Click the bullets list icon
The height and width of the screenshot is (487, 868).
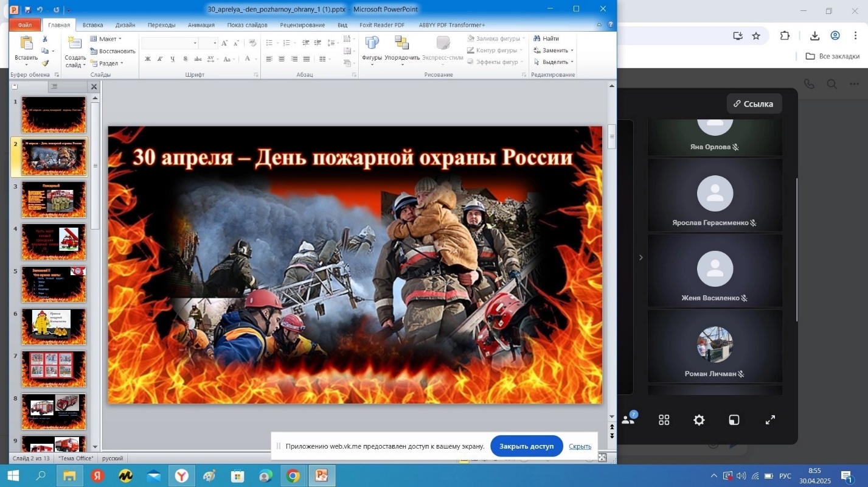269,43
